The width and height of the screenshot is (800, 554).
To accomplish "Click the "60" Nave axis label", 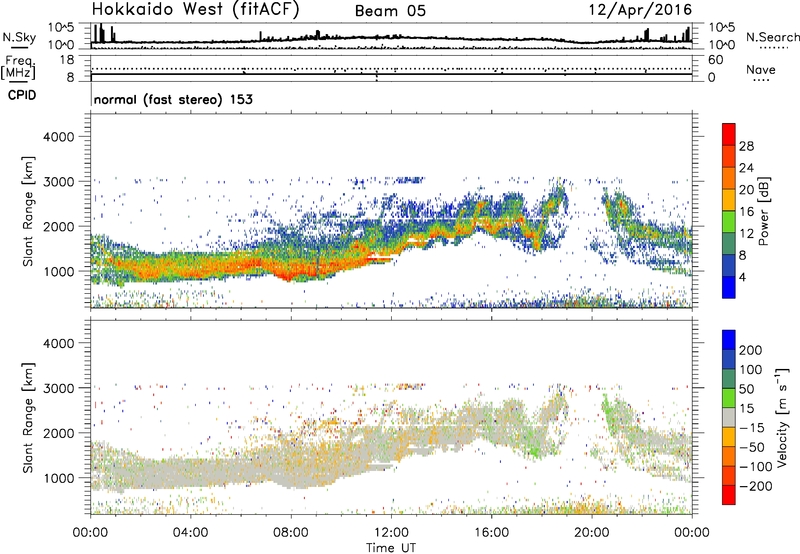I will [x=715, y=60].
